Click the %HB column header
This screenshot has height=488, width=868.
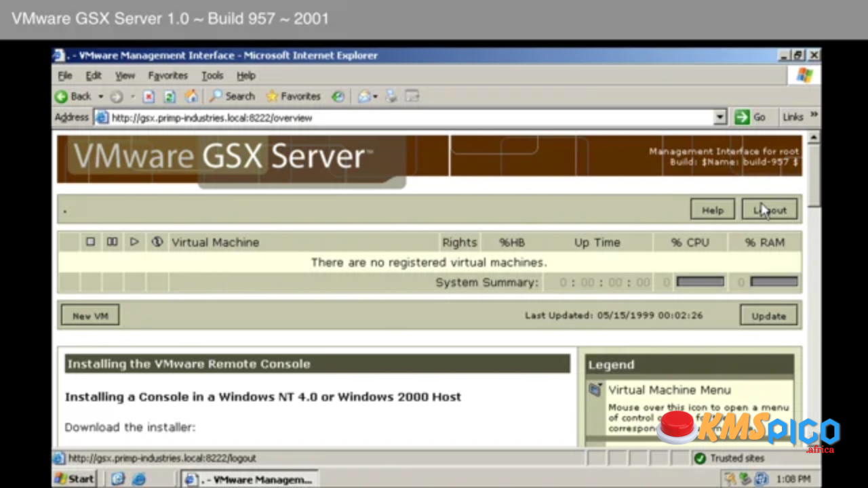click(x=512, y=242)
